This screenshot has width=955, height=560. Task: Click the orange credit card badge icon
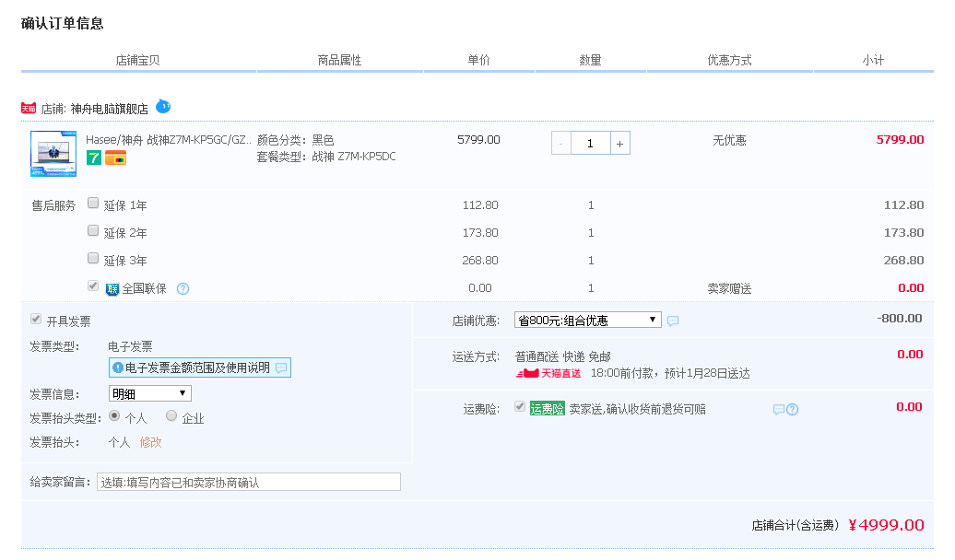coord(115,158)
